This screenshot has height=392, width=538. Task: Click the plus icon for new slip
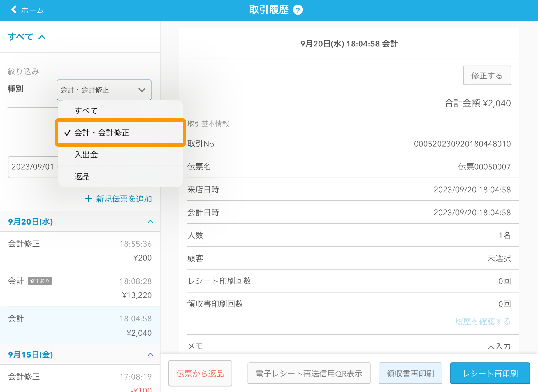coord(89,199)
